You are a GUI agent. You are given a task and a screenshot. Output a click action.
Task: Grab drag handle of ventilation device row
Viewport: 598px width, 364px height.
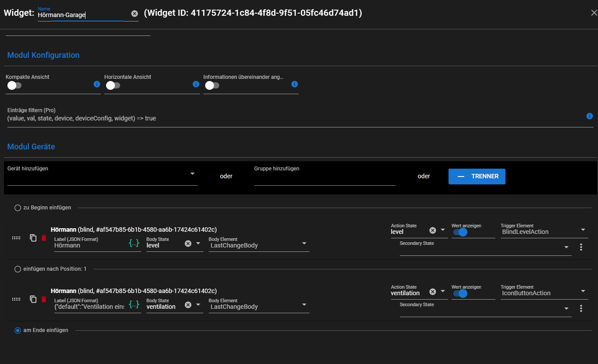click(16, 299)
